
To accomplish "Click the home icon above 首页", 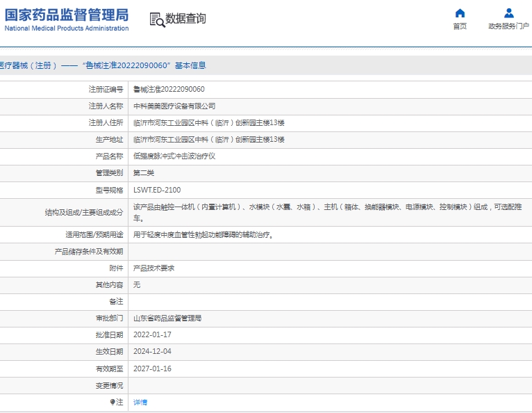I will 460,13.
